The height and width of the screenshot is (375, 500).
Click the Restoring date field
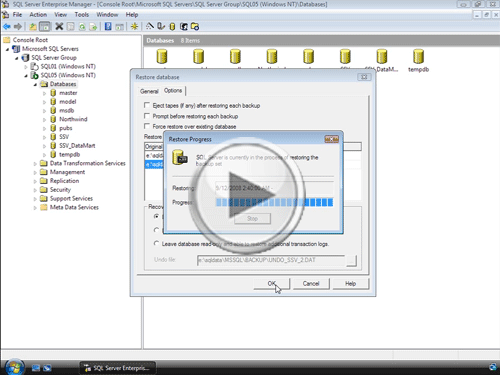274,188
